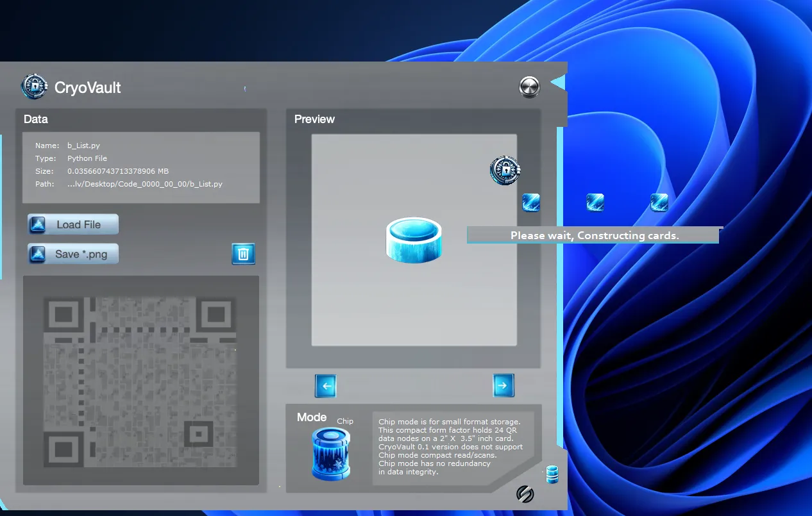Click the ice puck icon in Preview
812x516 pixels.
pos(414,240)
